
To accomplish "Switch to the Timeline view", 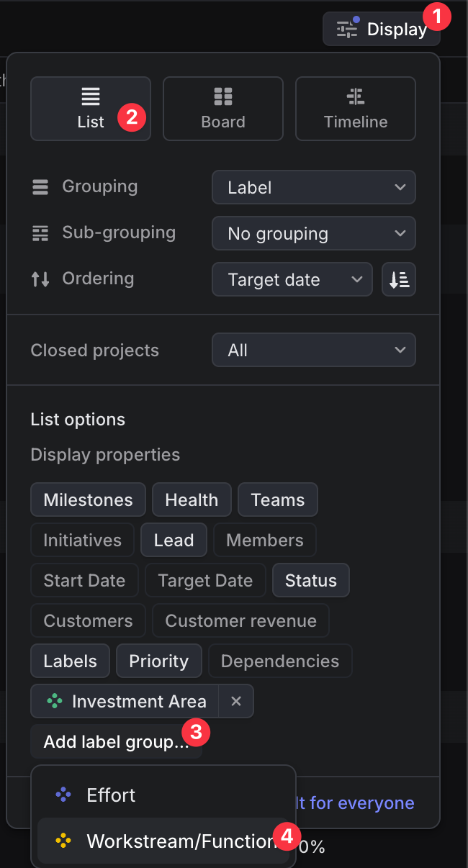I will pyautogui.click(x=356, y=109).
